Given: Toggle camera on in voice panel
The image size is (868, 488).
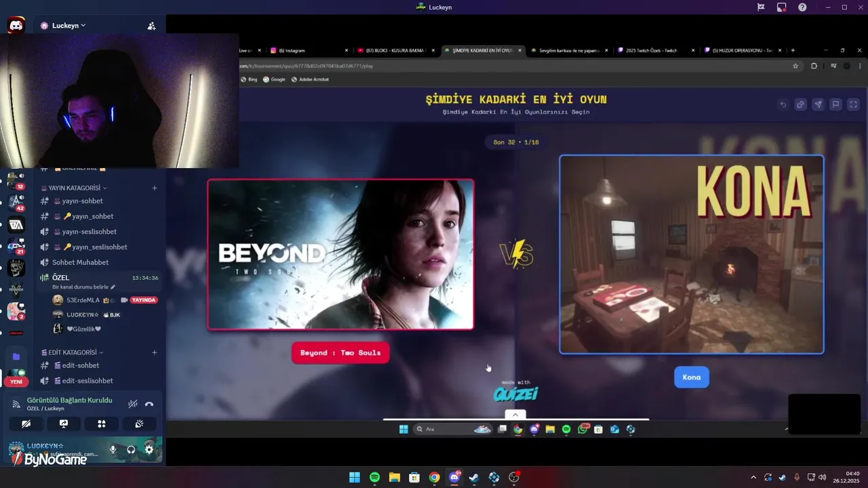Looking at the screenshot, I should (x=26, y=424).
